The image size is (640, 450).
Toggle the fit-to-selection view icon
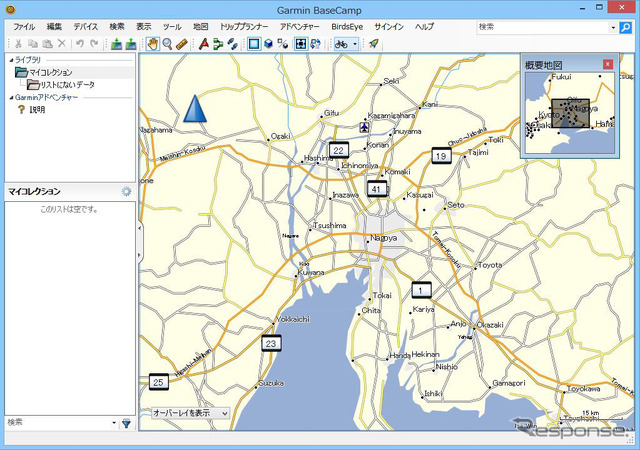pos(301,44)
